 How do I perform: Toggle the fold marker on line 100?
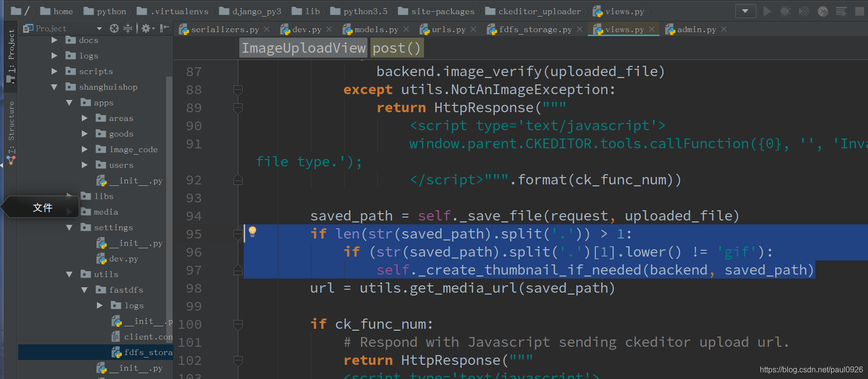pos(238,324)
